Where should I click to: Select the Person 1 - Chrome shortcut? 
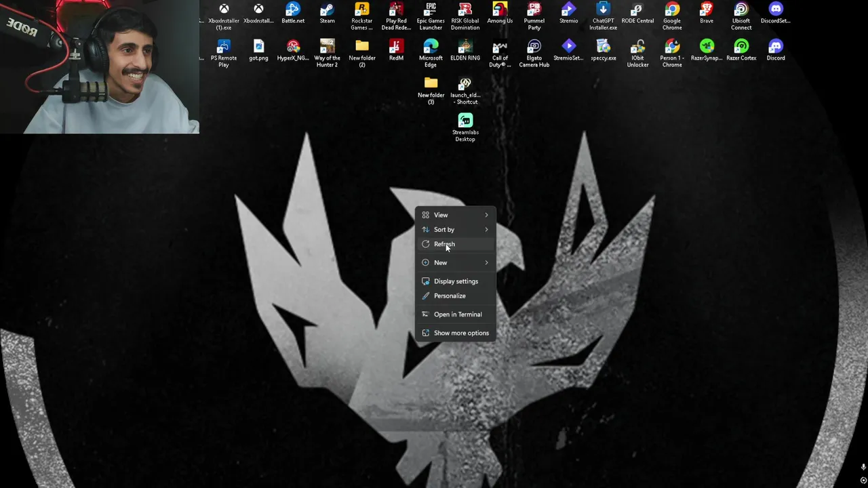[x=672, y=54]
